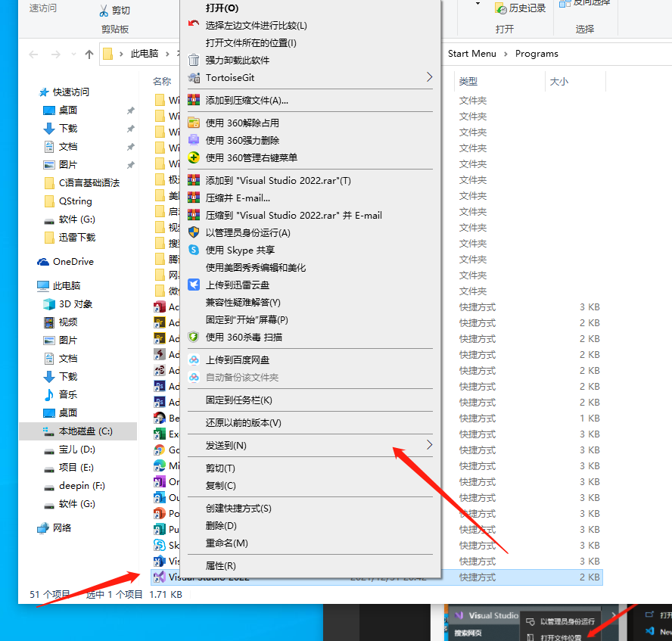The height and width of the screenshot is (641, 672).
Task: Click the recycle bin icon for force uninstall
Action: coord(194,60)
